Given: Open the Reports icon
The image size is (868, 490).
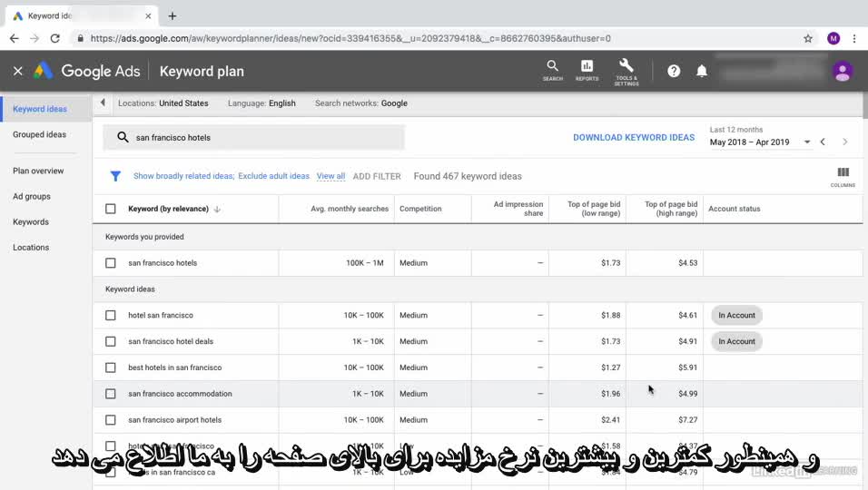Looking at the screenshot, I should 587,69.
